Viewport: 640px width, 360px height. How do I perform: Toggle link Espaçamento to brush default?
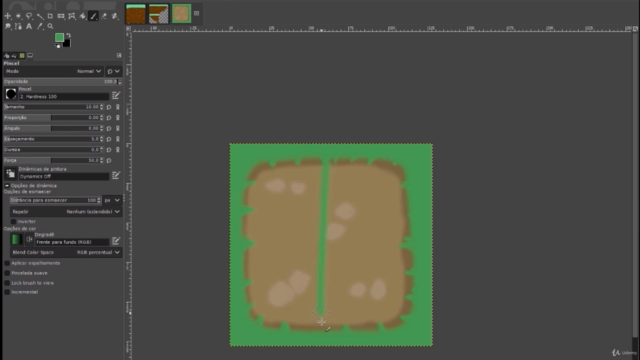pos(118,139)
